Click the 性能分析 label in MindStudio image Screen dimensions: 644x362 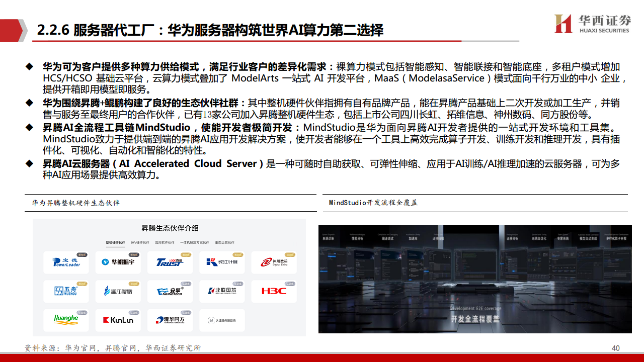tap(357, 238)
